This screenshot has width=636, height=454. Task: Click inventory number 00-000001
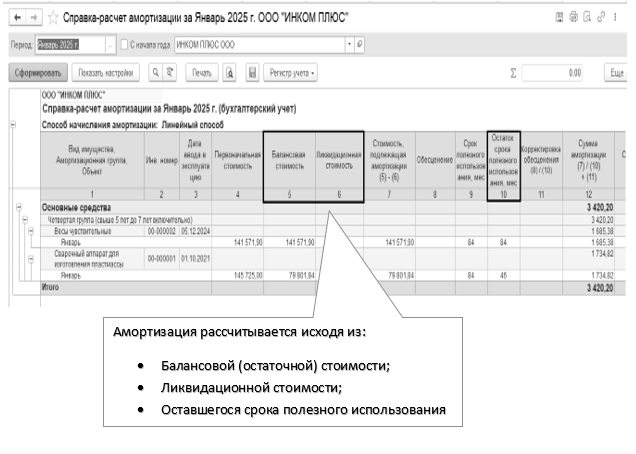pyautogui.click(x=161, y=259)
